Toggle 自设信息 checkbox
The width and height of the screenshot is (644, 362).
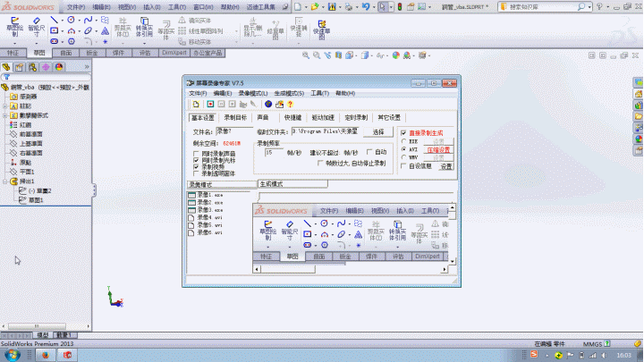click(403, 166)
